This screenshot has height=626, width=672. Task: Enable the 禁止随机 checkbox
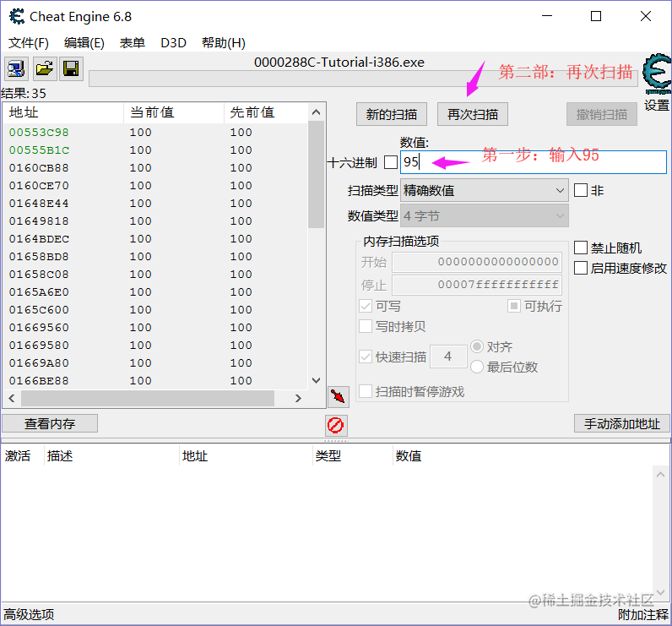pos(580,248)
